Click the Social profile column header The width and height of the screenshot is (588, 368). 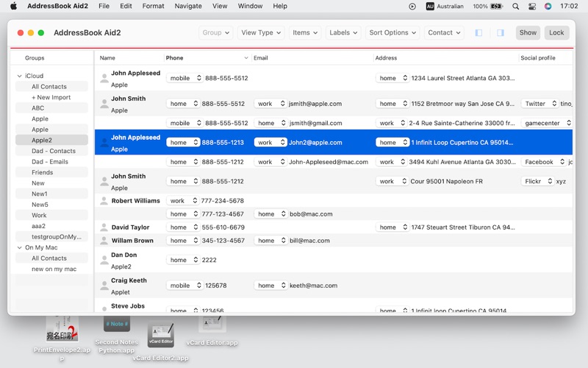545,58
